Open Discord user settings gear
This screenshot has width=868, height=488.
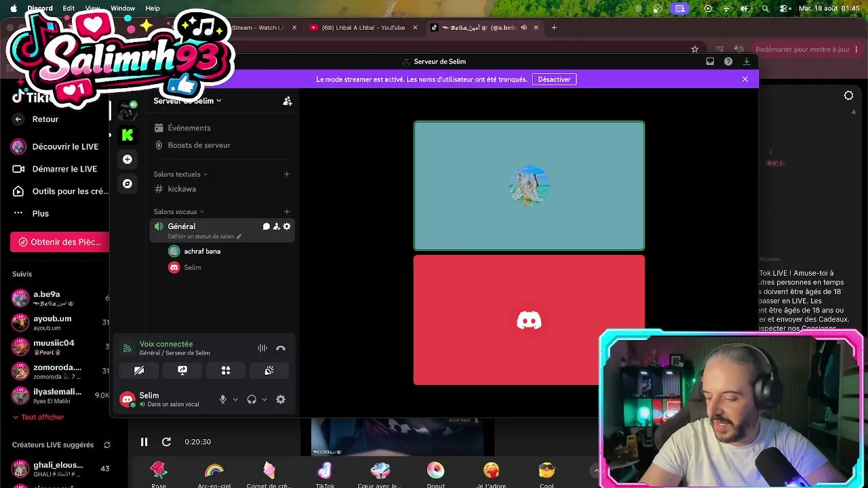281,400
